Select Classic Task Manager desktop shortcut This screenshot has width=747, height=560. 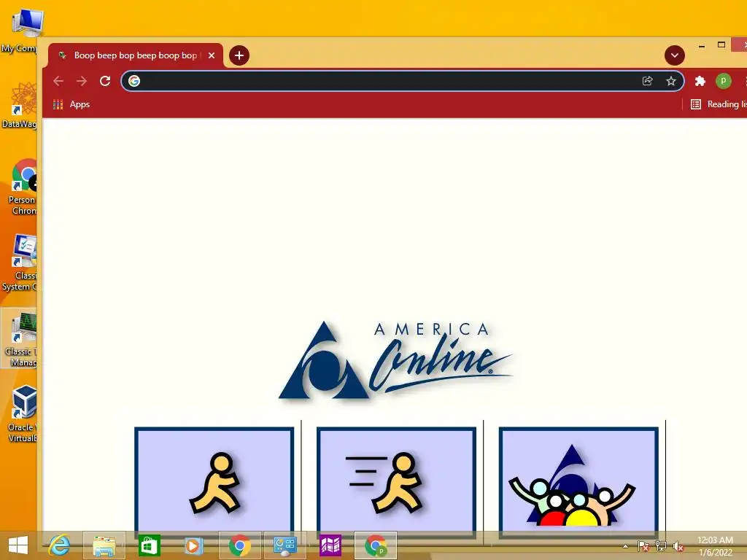[x=20, y=339]
